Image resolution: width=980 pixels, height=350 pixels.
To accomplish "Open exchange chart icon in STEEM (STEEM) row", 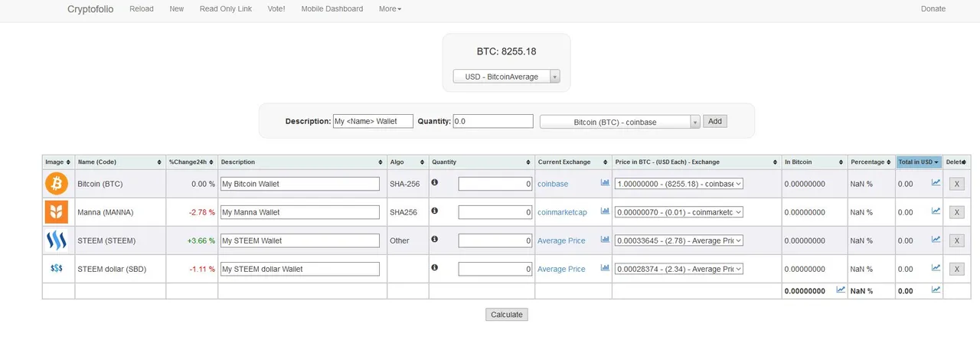I will [605, 239].
